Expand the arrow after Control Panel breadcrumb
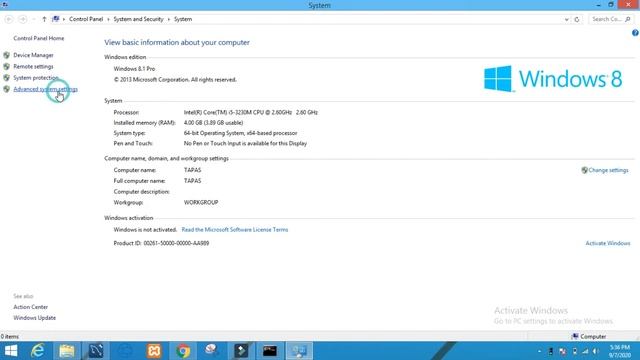This screenshot has height=360, width=640. coord(108,19)
